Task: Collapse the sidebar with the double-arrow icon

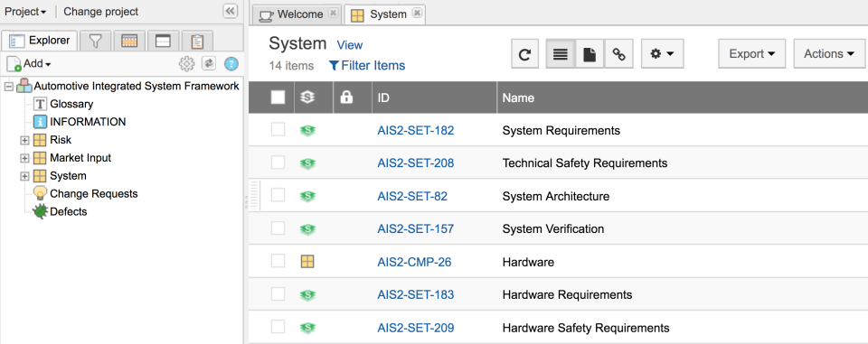Action: (x=230, y=11)
